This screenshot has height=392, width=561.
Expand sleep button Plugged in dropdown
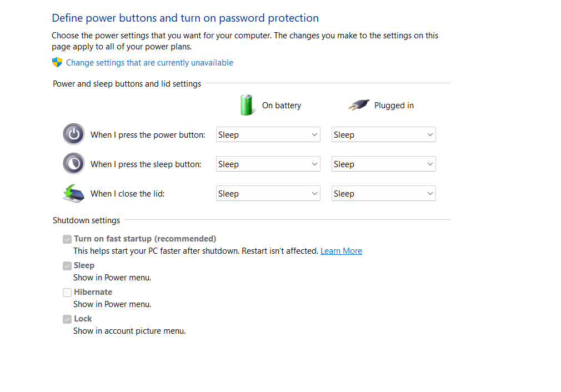tap(383, 164)
